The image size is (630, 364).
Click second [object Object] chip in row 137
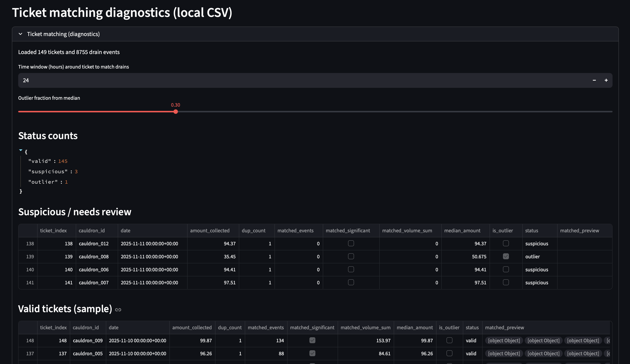coord(543,353)
